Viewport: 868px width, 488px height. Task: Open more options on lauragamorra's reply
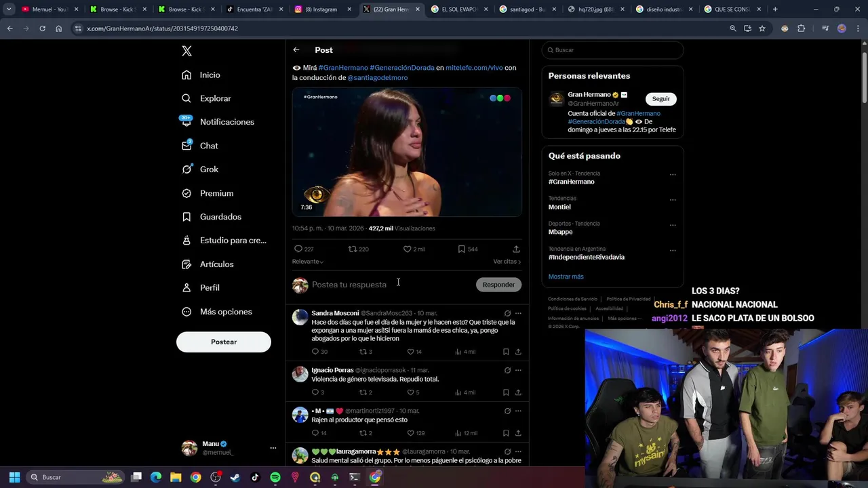tap(518, 451)
